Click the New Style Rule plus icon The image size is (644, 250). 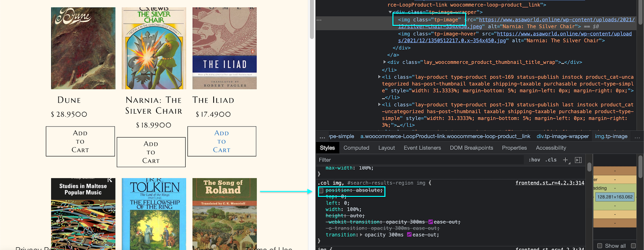pos(566,160)
